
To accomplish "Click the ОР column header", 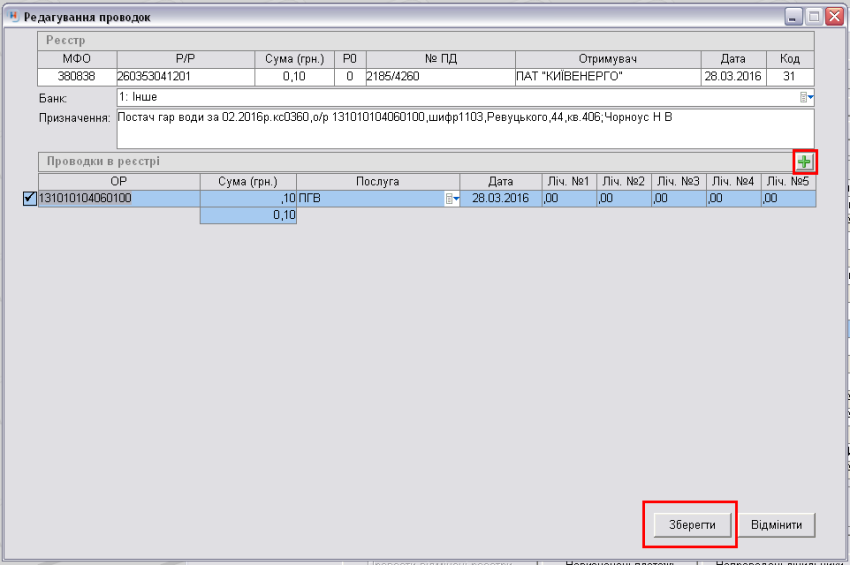I will (118, 181).
